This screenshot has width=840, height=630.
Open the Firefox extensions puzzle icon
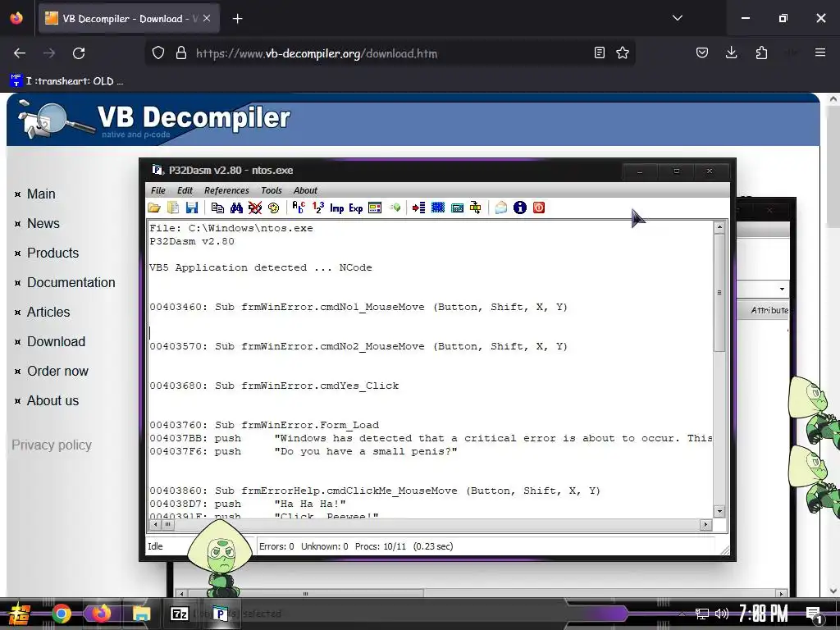tap(761, 52)
